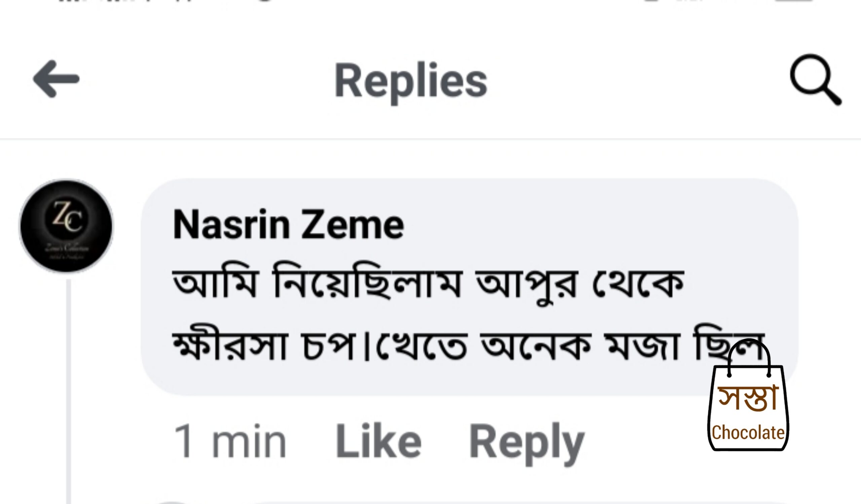This screenshot has height=504, width=861.
Task: Open Nasrin Zeme's round profile picture
Action: point(66,226)
